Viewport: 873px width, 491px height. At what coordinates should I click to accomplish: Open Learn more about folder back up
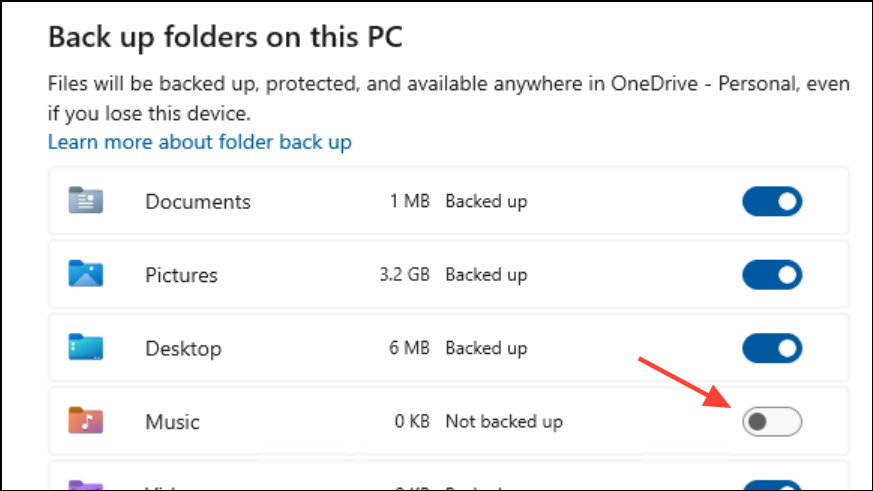point(199,142)
